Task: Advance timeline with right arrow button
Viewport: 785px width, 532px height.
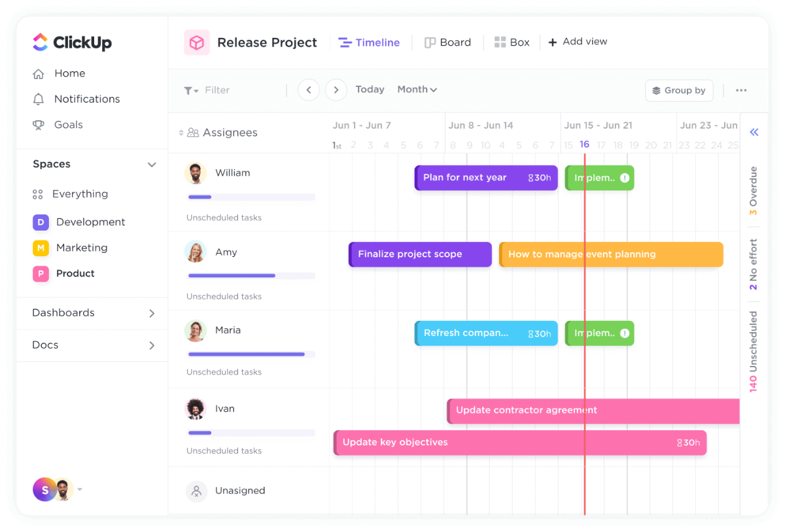Action: [x=336, y=90]
